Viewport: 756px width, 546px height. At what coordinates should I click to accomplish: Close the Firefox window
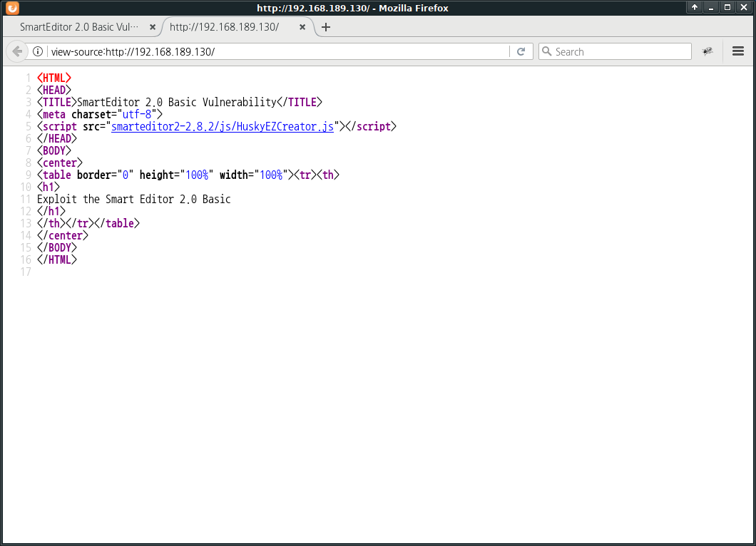[x=744, y=7]
